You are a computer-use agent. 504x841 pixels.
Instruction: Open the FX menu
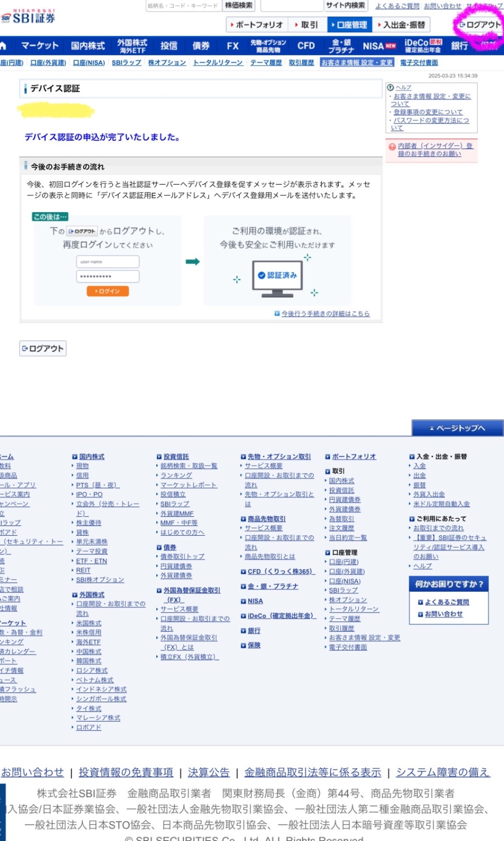[233, 46]
